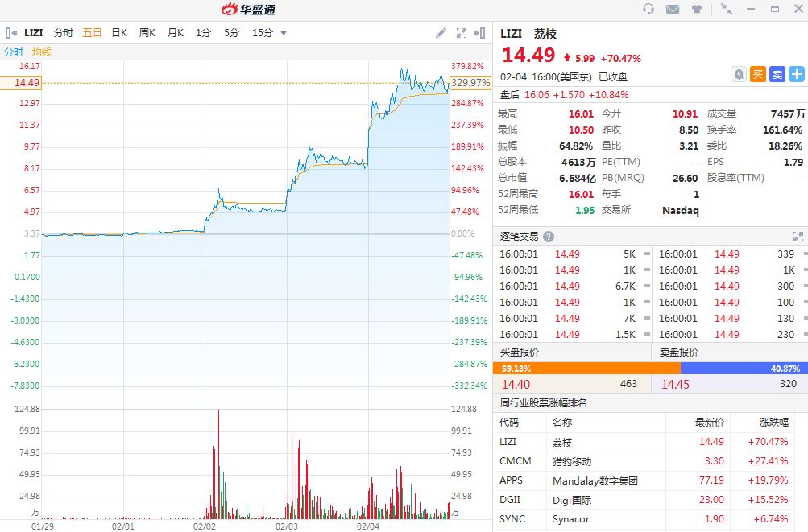The image size is (808, 532).
Task: Click the help icon beside 逐笔交易
Action: (x=549, y=237)
